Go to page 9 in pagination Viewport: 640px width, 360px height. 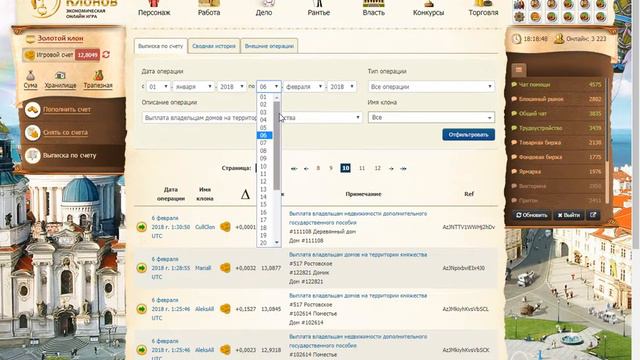331,168
